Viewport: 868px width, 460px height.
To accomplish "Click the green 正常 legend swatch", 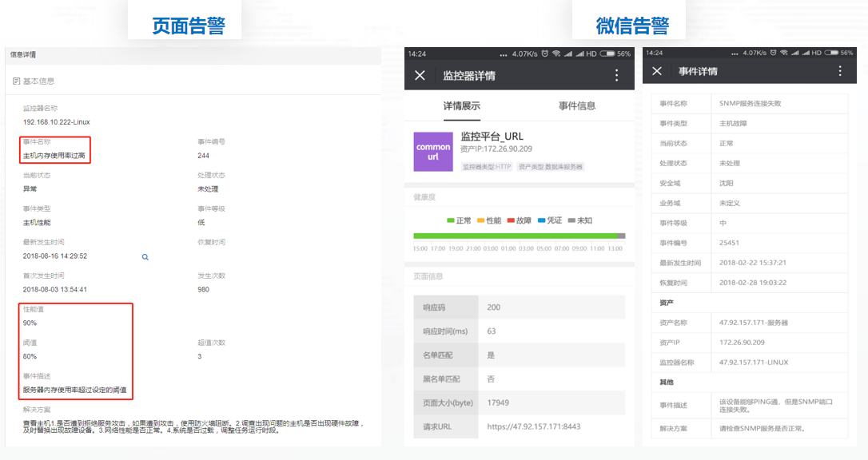I will 451,220.
